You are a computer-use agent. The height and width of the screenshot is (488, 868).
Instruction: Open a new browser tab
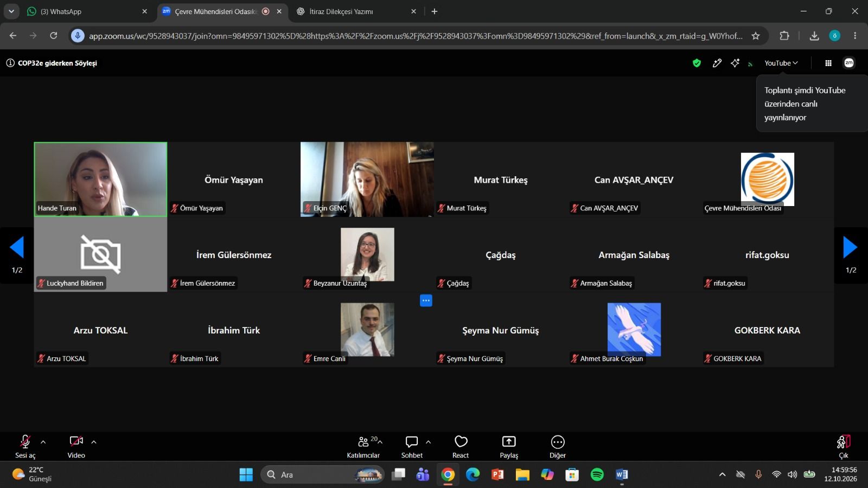434,11
